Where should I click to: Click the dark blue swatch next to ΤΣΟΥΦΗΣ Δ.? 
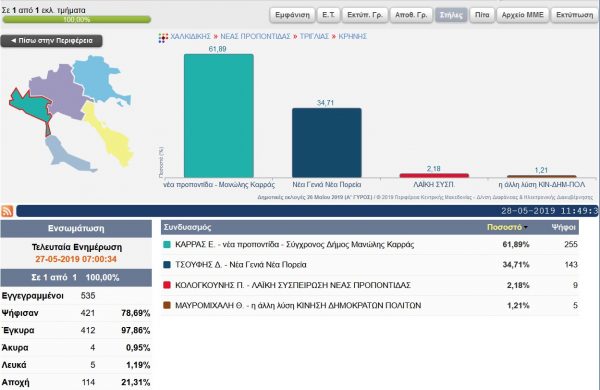coord(166,265)
